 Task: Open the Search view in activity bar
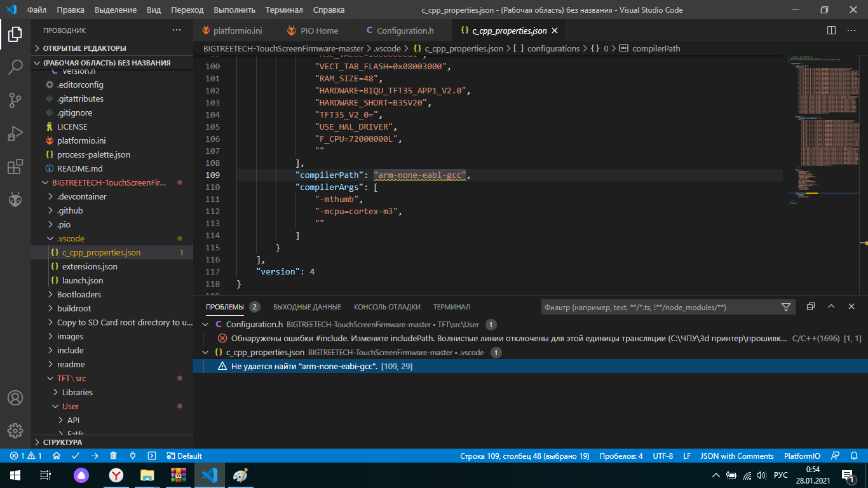[15, 67]
